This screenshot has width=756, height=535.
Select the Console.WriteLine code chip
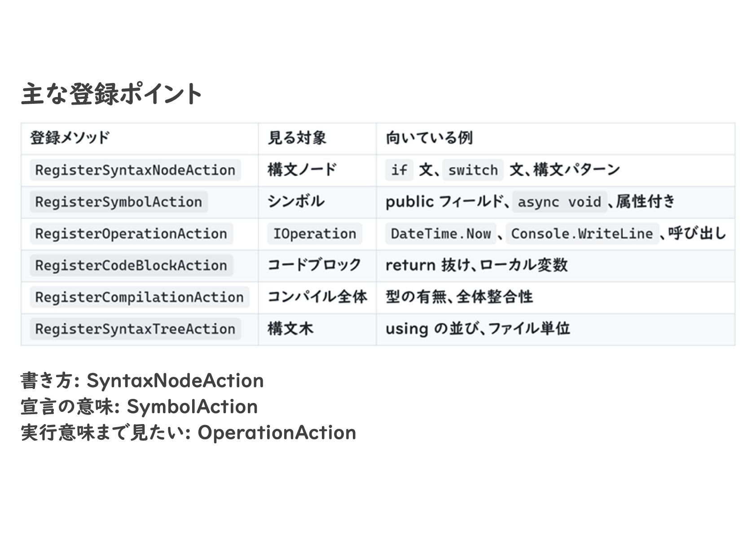[582, 234]
